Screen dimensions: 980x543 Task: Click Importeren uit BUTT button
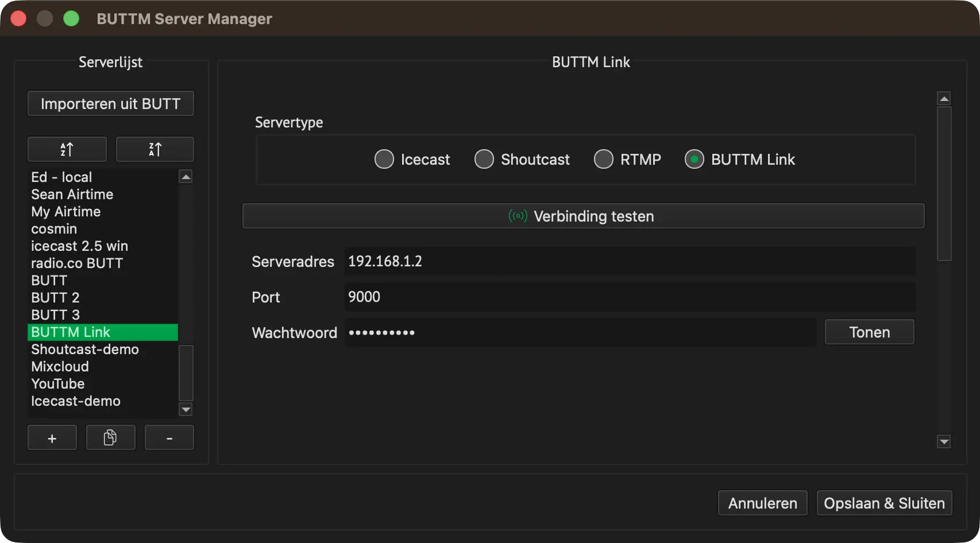tap(111, 103)
